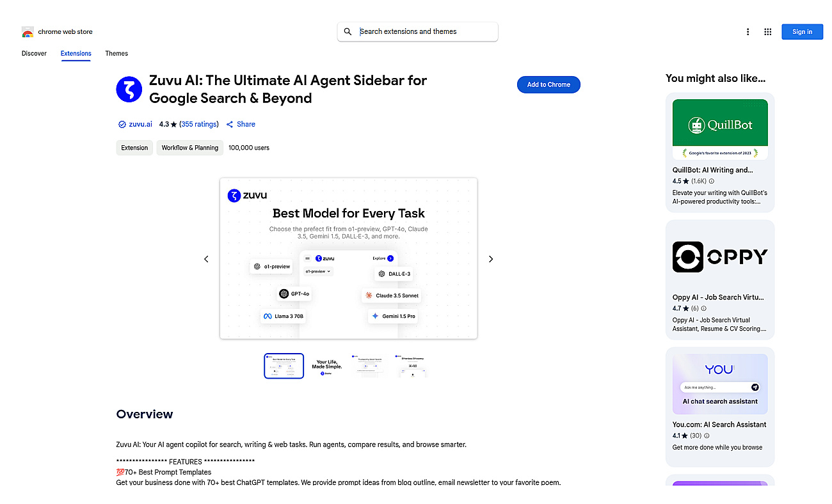Open the Oppy AI card image
The width and height of the screenshot is (832, 504).
click(720, 256)
